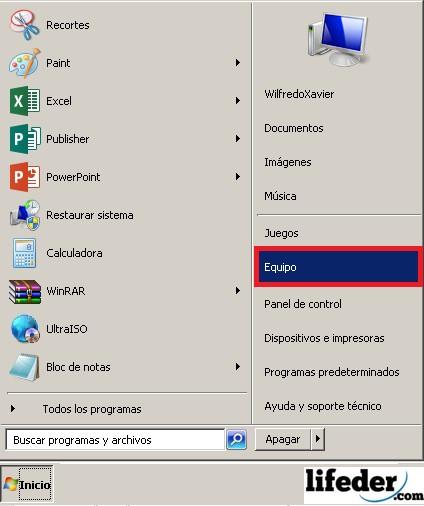Open Excel via its green icon
This screenshot has width=424, height=506.
point(25,101)
